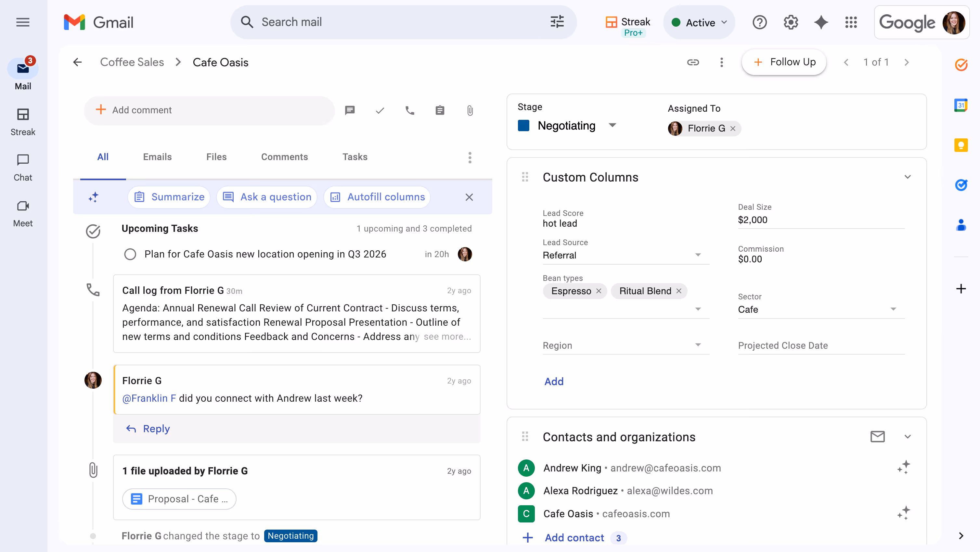Viewport: 980px width, 552px height.
Task: Remove Florrie G assignee
Action: [733, 129]
